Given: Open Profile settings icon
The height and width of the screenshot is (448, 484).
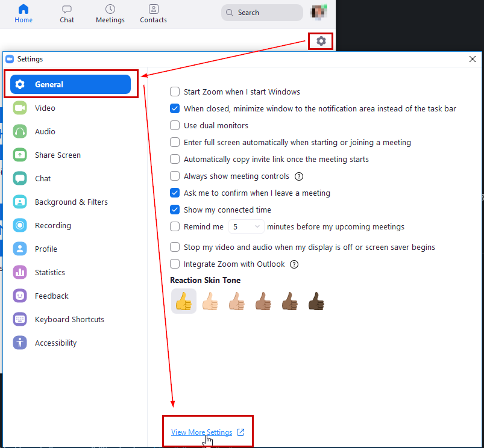Looking at the screenshot, I should point(20,249).
